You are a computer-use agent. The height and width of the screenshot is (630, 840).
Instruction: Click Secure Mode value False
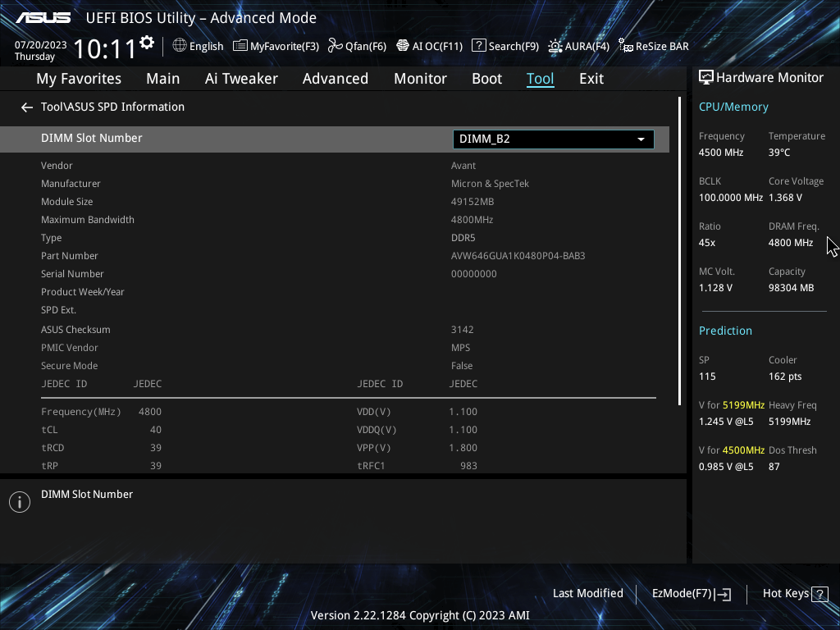[x=462, y=366]
